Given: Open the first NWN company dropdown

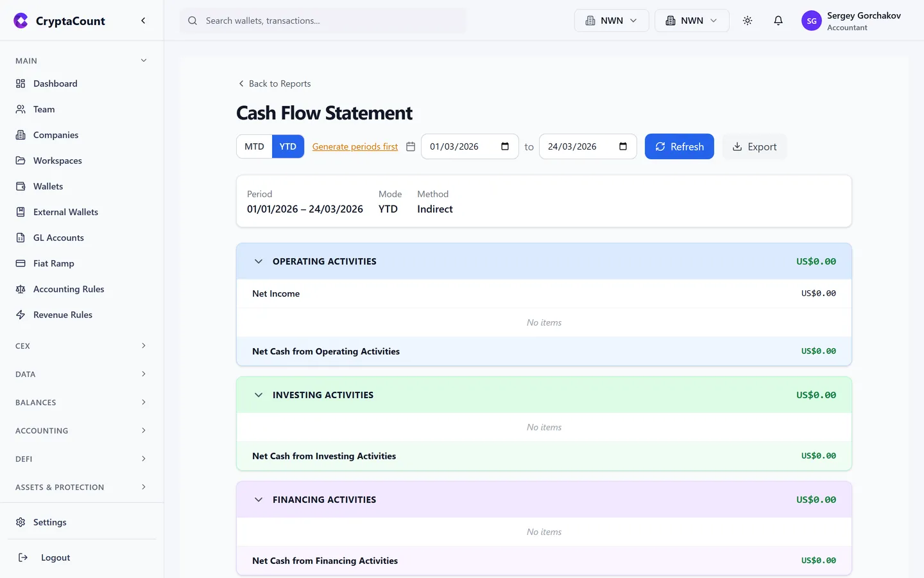Looking at the screenshot, I should (612, 21).
